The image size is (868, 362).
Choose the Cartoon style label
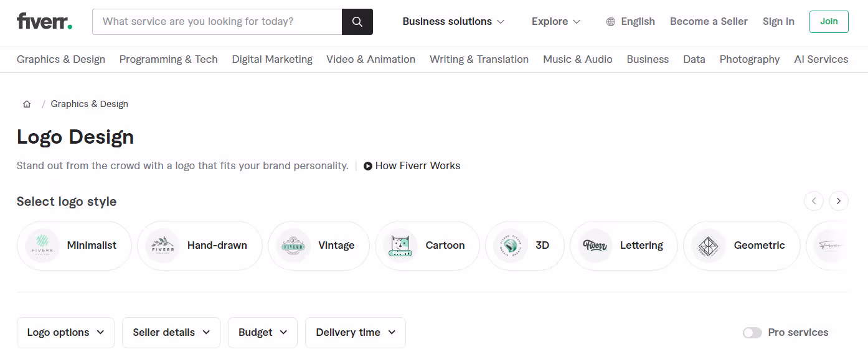pos(445,246)
